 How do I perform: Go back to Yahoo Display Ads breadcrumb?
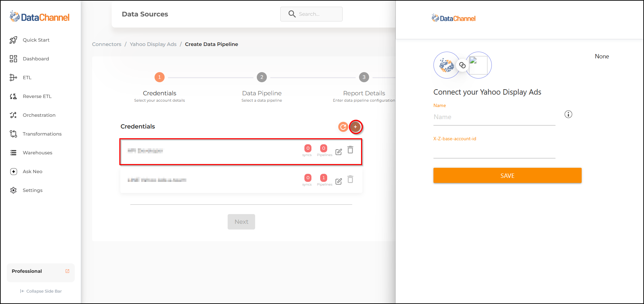153,44
